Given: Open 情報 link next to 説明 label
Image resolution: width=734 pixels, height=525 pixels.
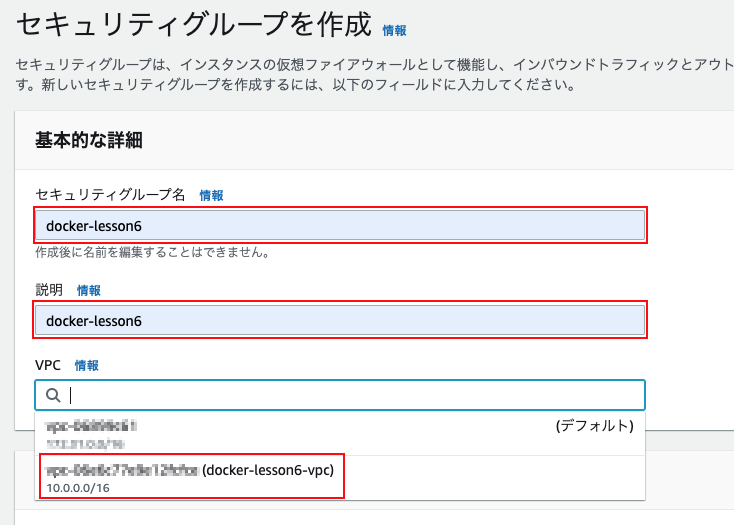Looking at the screenshot, I should (88, 291).
